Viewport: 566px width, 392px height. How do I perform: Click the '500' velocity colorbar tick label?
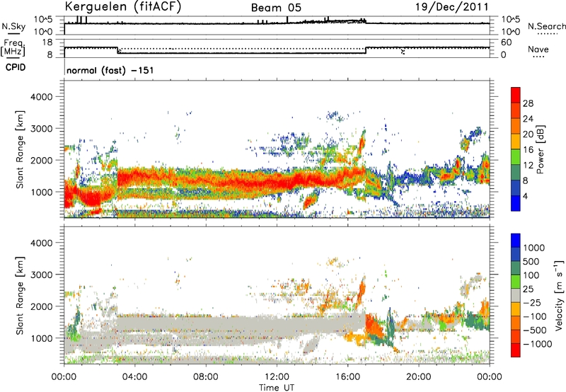click(x=531, y=261)
